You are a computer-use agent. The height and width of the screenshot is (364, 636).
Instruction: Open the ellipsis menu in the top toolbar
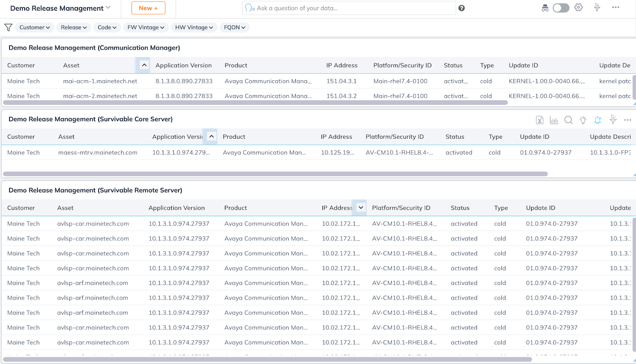click(616, 7)
